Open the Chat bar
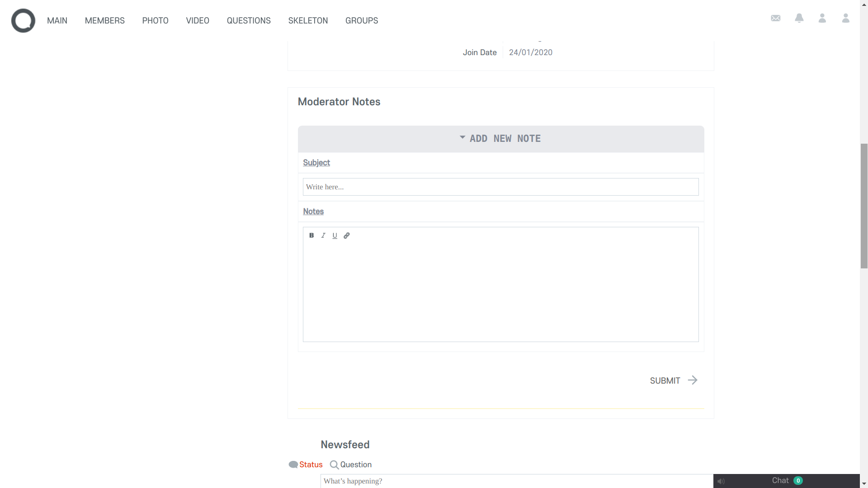 [787, 481]
